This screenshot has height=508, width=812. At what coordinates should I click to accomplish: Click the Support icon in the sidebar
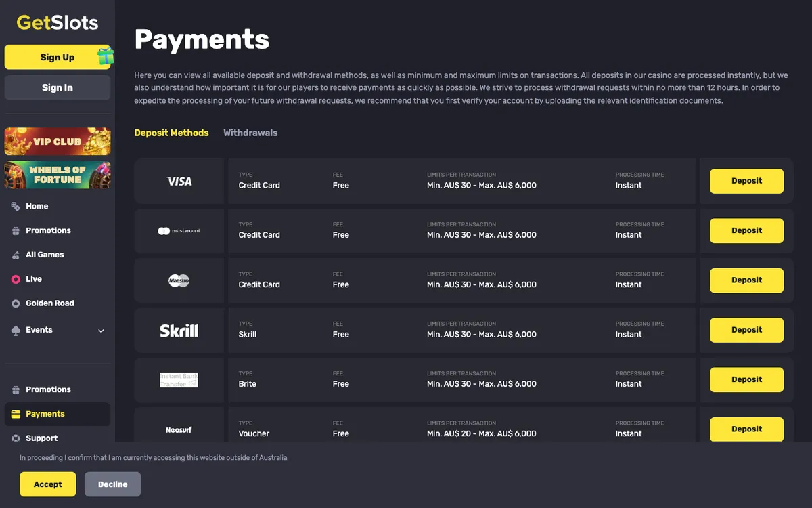tap(16, 438)
